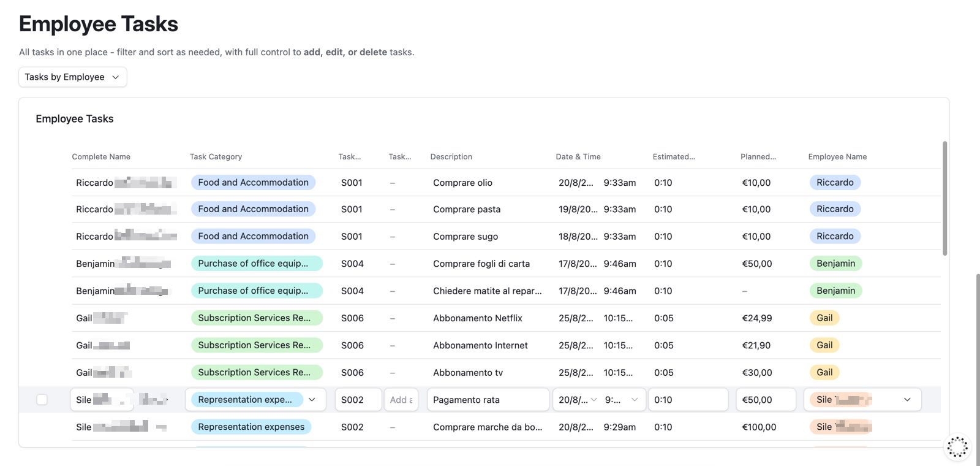Focus the S002 code field in Pagamento rata row
This screenshot has height=466, width=980.
[358, 400]
